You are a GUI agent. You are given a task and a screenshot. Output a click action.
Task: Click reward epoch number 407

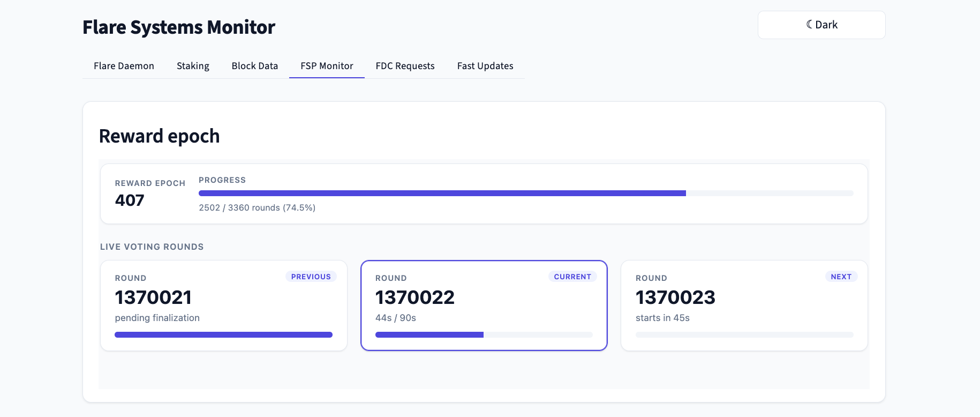[130, 200]
